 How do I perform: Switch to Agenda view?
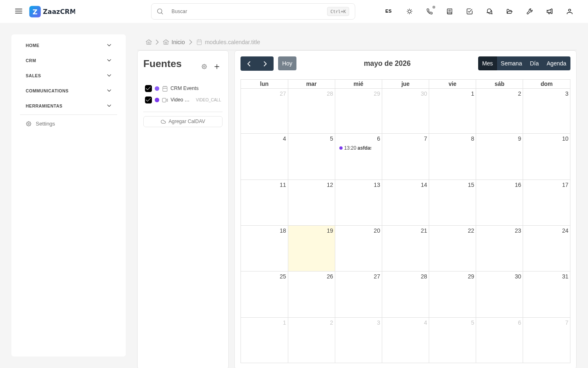pos(556,63)
